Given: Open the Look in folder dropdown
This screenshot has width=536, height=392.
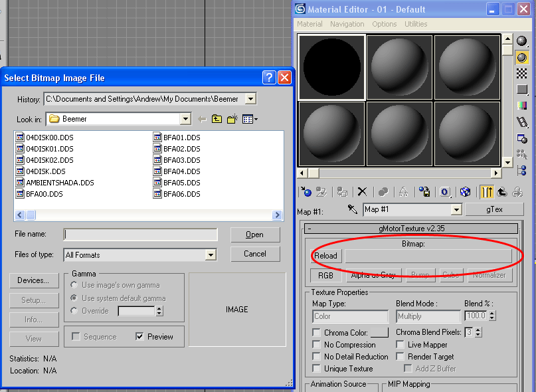Looking at the screenshot, I should click(185, 120).
